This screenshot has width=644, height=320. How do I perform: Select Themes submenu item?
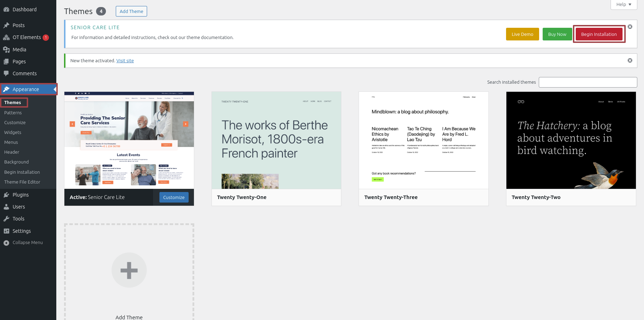[x=13, y=103]
